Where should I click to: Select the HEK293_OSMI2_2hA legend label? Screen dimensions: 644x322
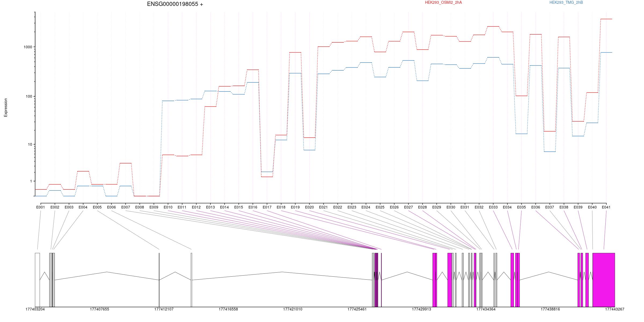click(x=443, y=2)
